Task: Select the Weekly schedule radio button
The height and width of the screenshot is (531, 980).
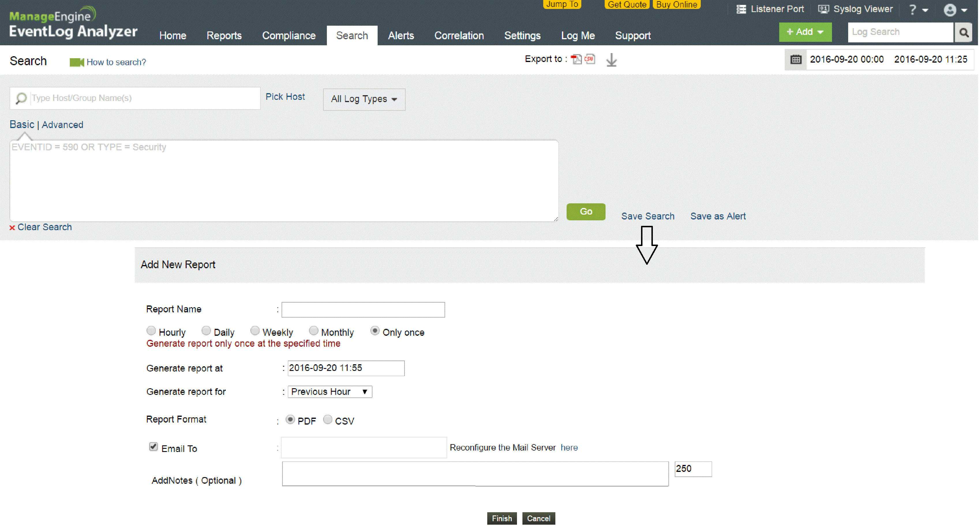Action: [255, 331]
